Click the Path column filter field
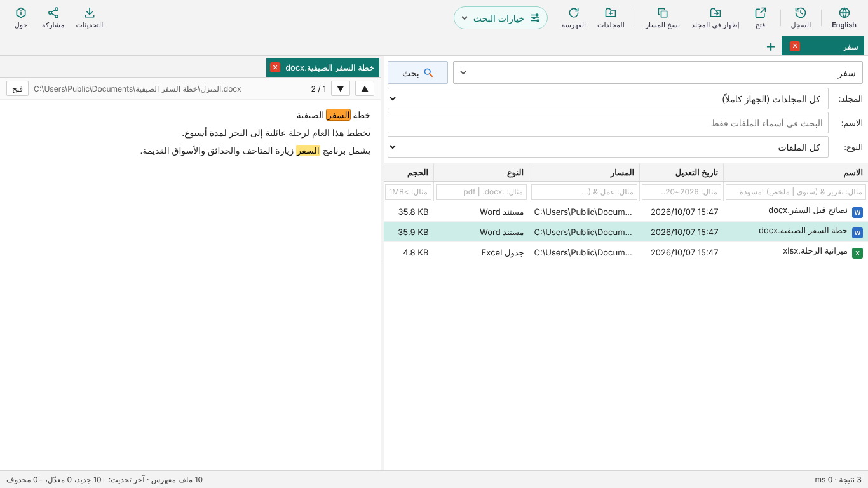Screen dimensions: 868x488 click(584, 192)
